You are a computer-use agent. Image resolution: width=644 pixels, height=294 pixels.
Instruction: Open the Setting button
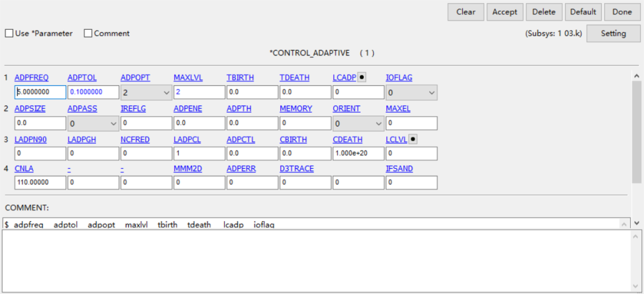613,33
